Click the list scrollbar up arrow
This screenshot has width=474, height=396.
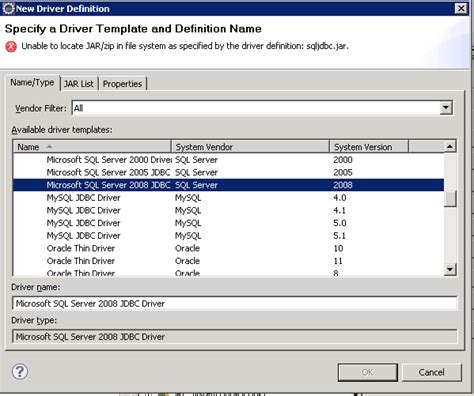(x=450, y=146)
